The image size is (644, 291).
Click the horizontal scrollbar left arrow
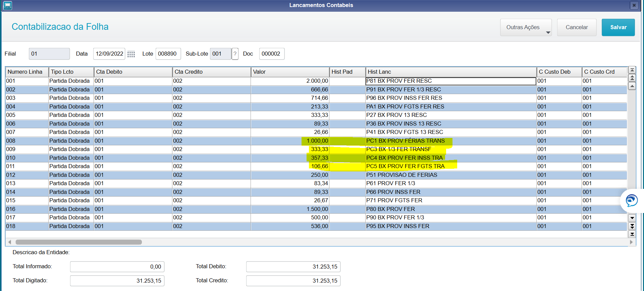pyautogui.click(x=10, y=242)
